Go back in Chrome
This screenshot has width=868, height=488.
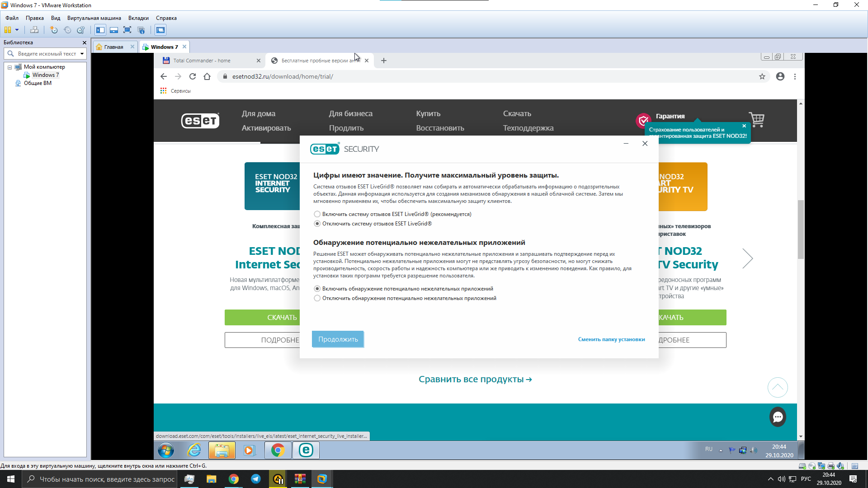164,77
